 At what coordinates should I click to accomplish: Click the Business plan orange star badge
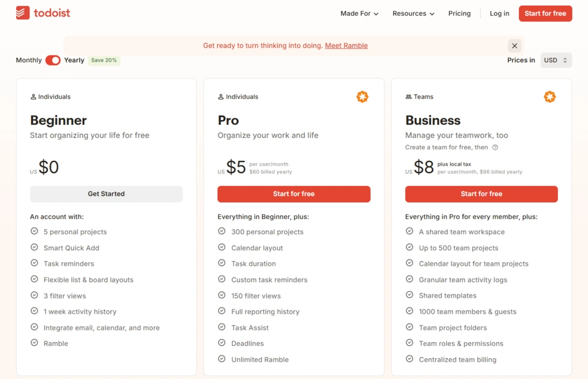click(x=550, y=97)
